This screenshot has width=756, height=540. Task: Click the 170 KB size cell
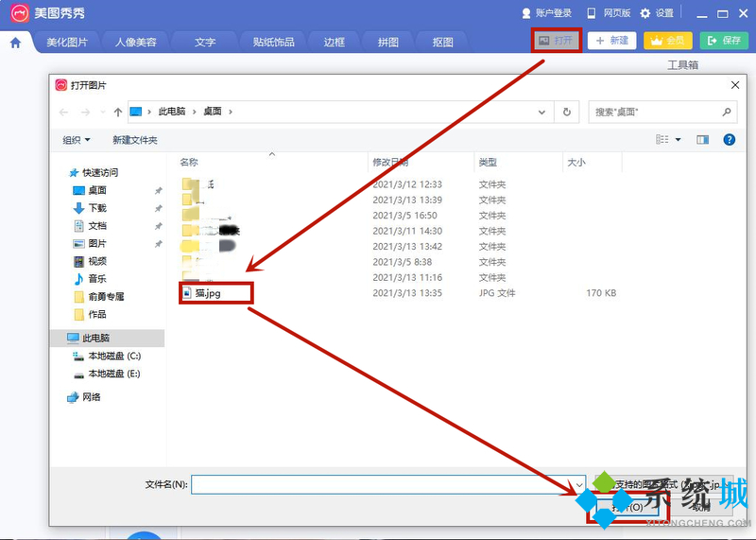[x=601, y=293]
